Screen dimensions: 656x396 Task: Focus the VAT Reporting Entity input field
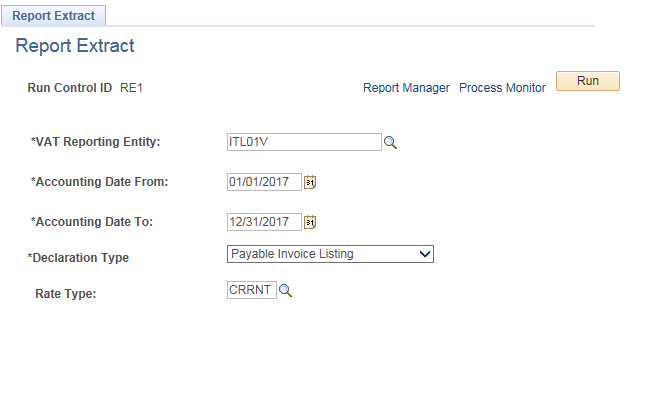[304, 142]
